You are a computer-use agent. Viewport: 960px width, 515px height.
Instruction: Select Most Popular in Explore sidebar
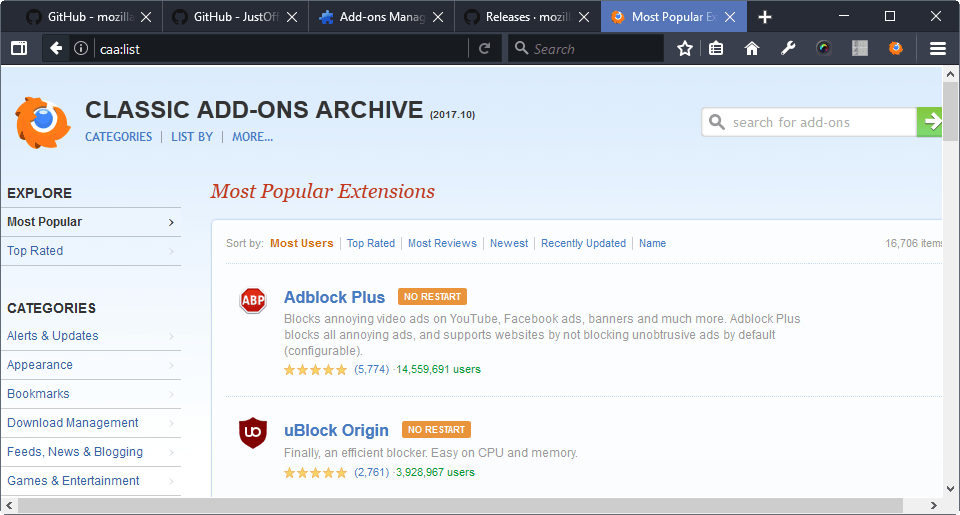pos(91,222)
